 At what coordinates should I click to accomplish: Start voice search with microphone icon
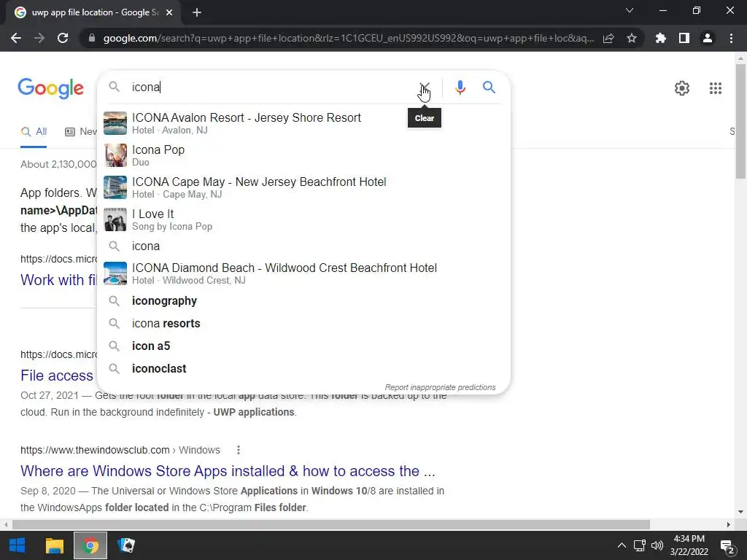tap(460, 87)
